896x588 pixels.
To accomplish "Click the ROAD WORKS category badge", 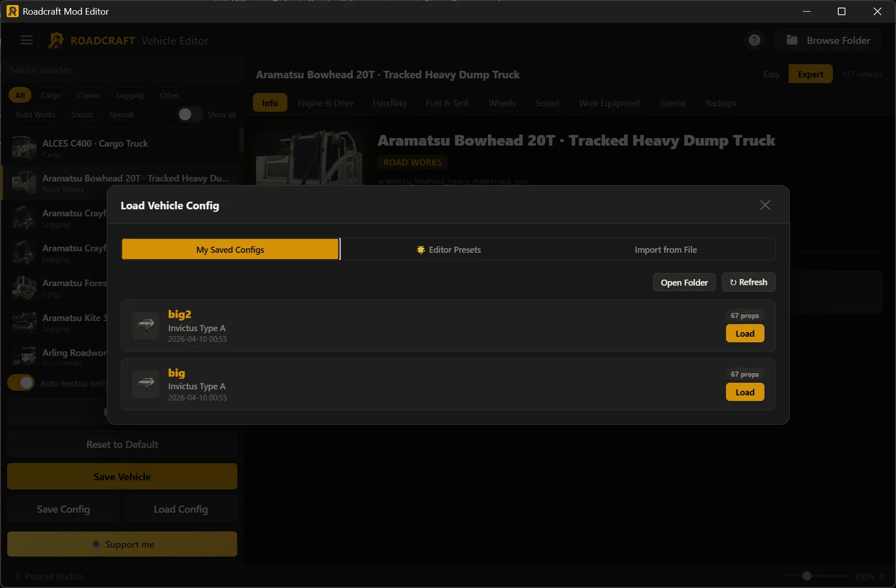I will [x=412, y=162].
